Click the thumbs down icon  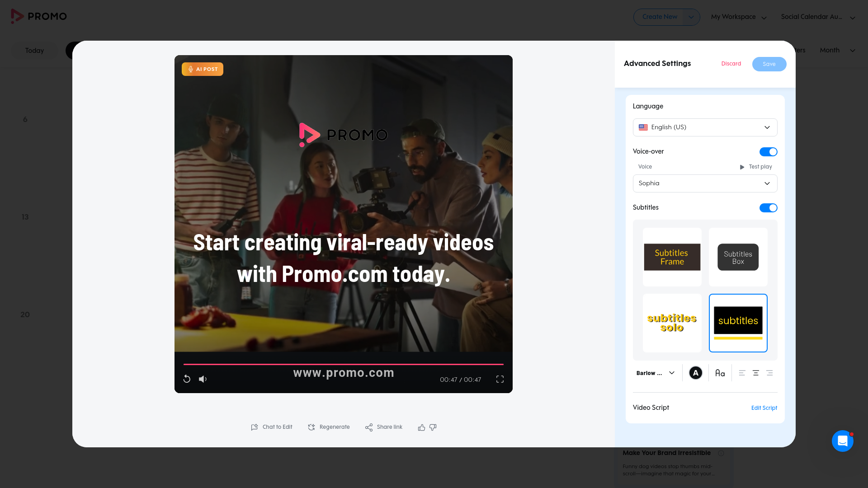[x=433, y=427]
